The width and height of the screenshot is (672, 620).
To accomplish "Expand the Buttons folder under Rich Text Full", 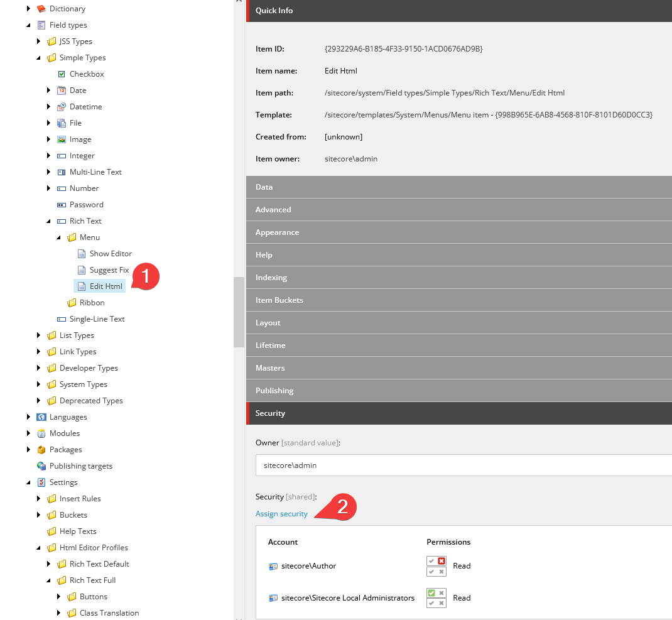I will [x=58, y=596].
